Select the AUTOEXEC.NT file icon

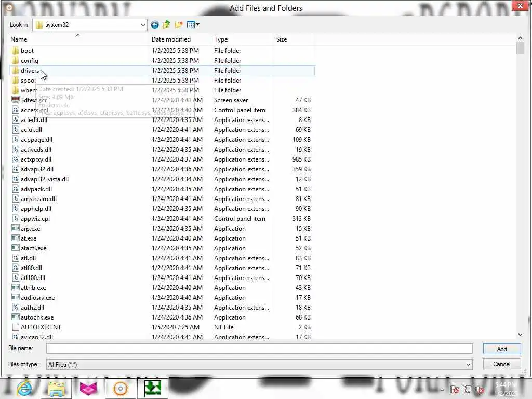click(15, 327)
